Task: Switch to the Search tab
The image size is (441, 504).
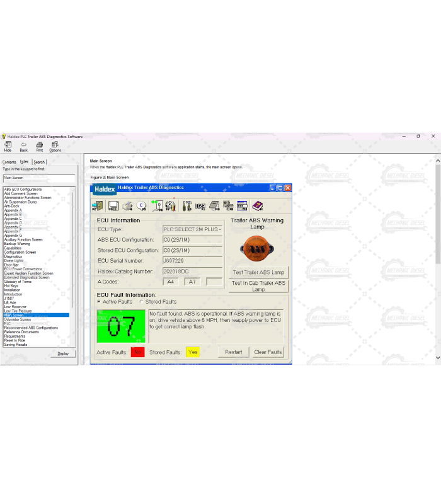Action: tap(39, 163)
